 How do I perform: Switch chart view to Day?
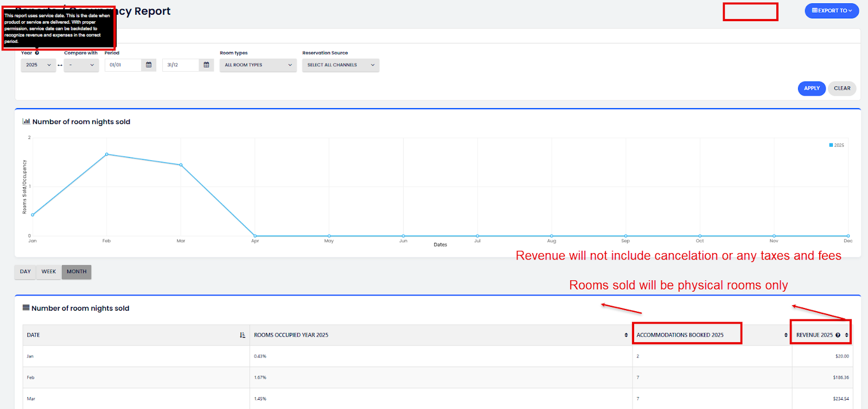click(25, 272)
